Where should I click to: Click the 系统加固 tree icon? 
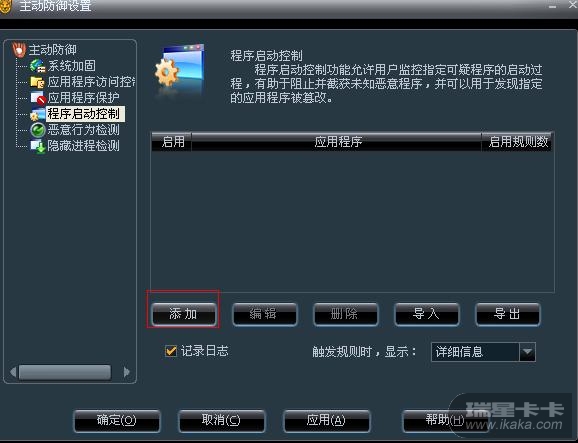pyautogui.click(x=37, y=66)
